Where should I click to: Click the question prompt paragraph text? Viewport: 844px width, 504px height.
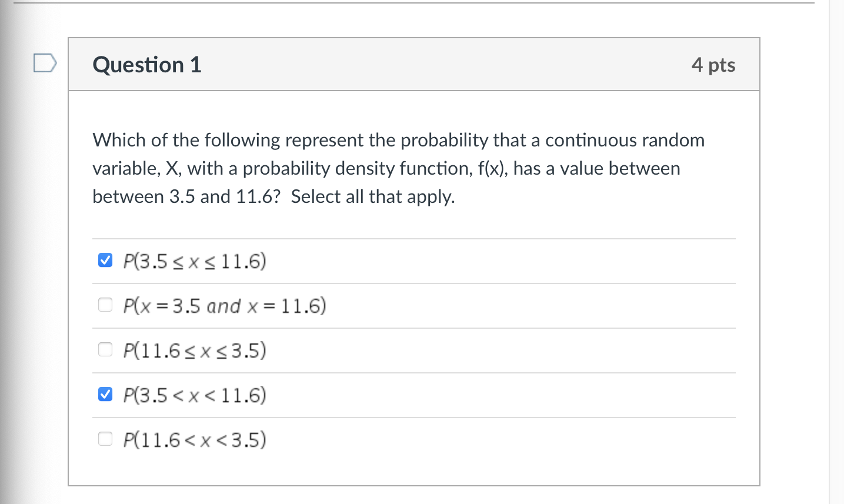click(398, 168)
